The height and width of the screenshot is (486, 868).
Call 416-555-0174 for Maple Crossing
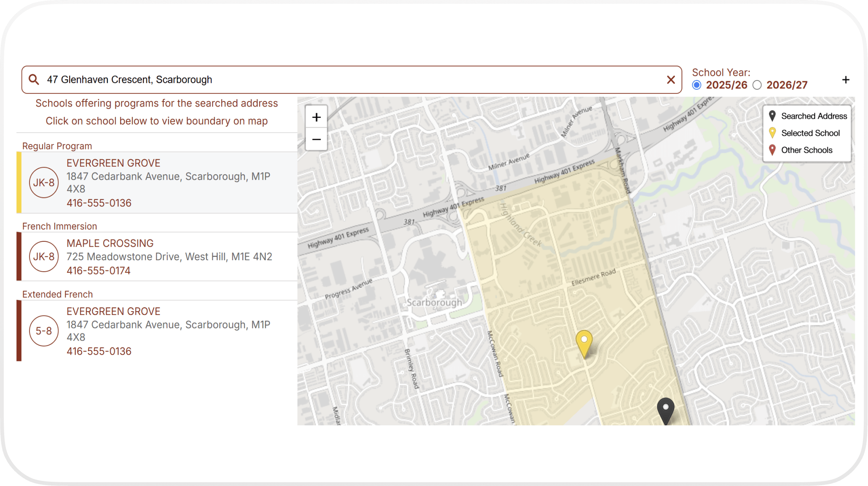coord(99,271)
